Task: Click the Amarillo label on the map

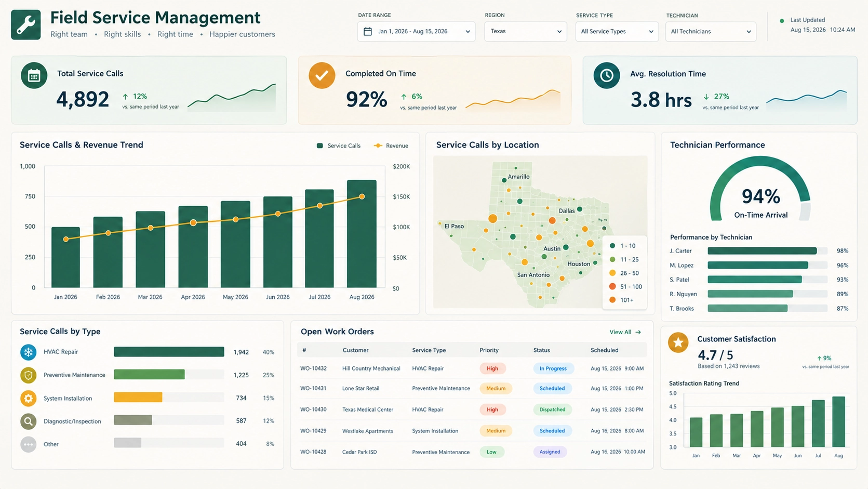Action: coord(518,177)
